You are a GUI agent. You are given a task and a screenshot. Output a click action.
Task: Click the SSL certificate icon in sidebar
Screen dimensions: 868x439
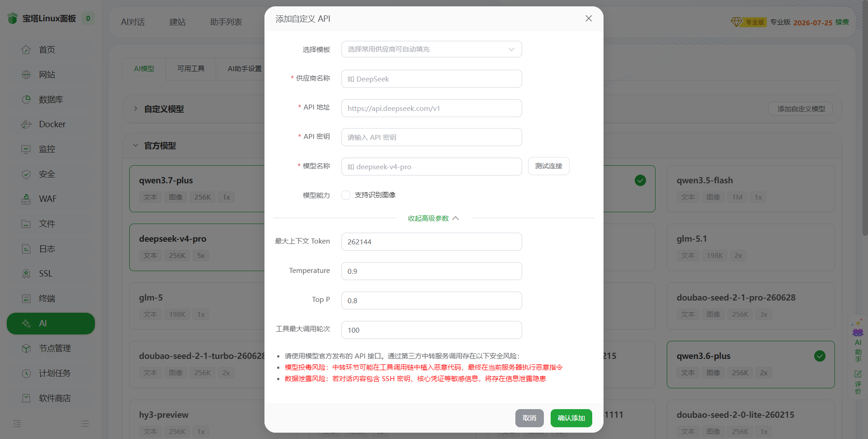[x=26, y=274]
